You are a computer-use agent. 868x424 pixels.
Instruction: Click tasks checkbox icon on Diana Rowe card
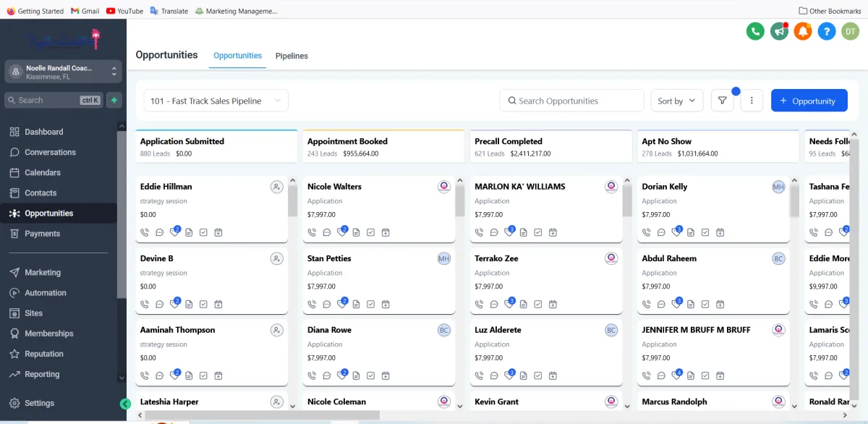tap(370, 376)
